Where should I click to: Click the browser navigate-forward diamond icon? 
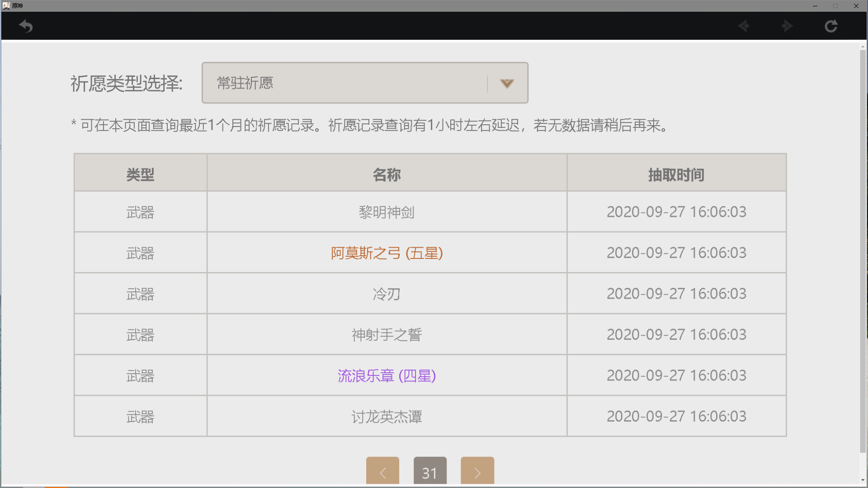coord(787,26)
